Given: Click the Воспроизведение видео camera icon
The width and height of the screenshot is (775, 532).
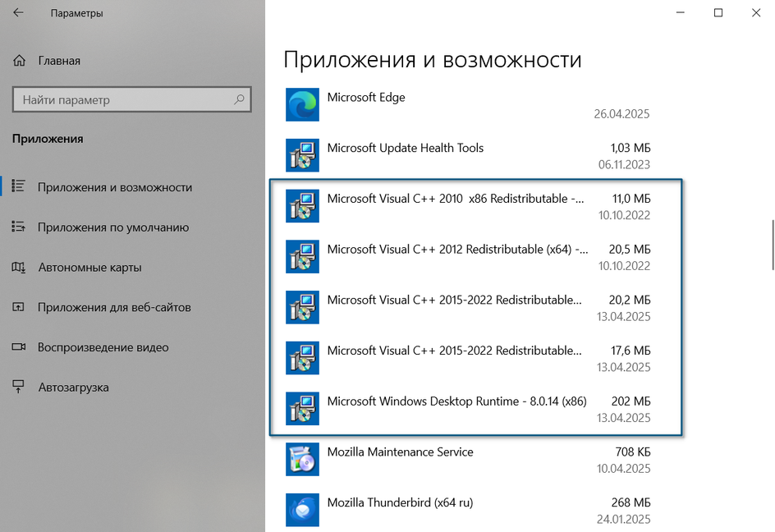Looking at the screenshot, I should tap(18, 346).
